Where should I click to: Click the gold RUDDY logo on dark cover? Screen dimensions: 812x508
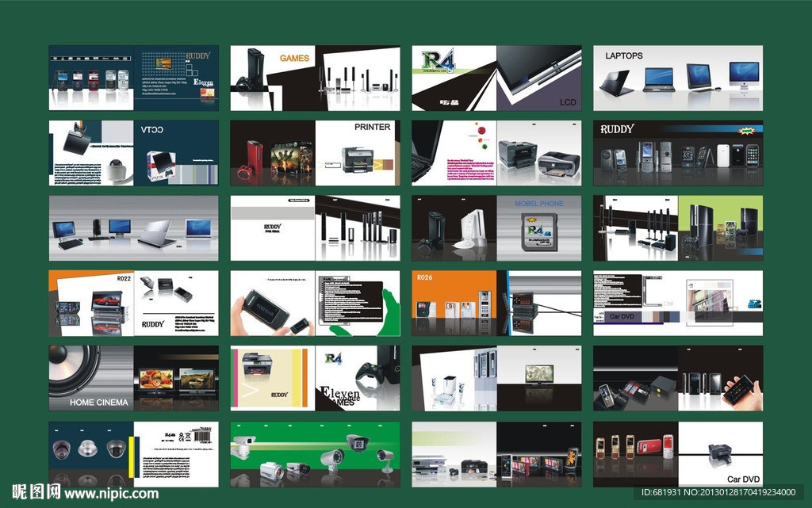(198, 55)
